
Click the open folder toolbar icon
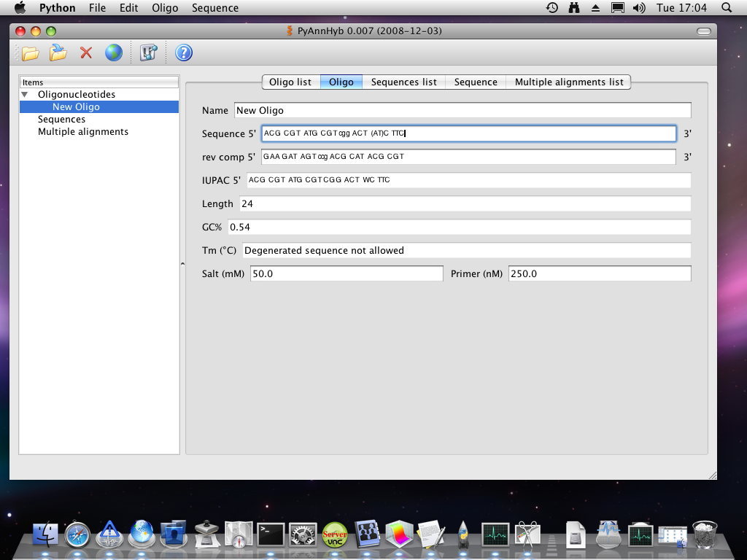click(30, 53)
